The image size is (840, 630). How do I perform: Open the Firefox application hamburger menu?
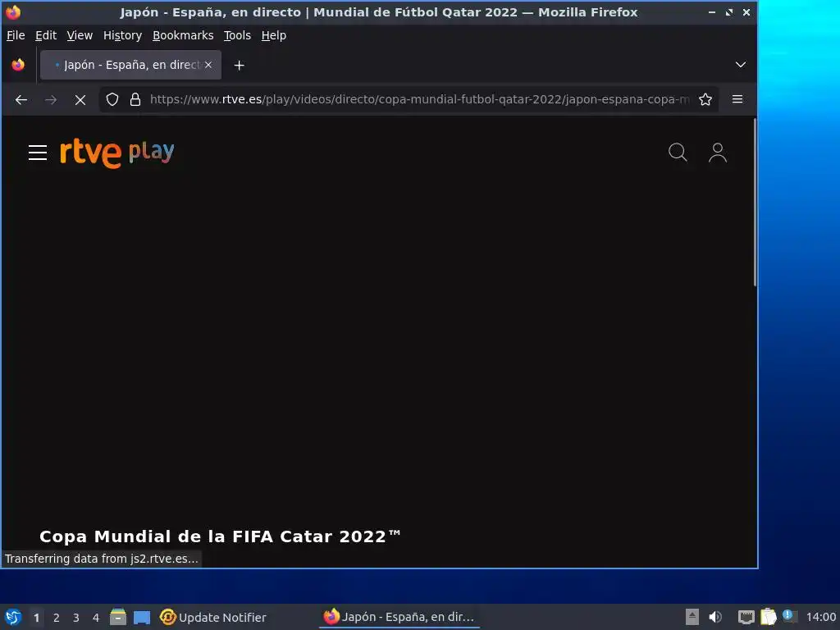[737, 99]
